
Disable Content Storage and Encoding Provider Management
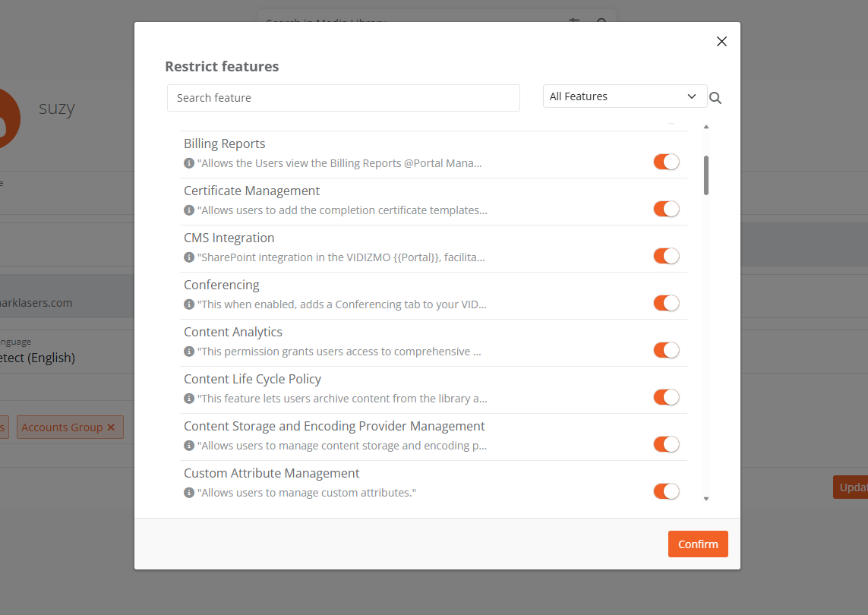point(666,444)
